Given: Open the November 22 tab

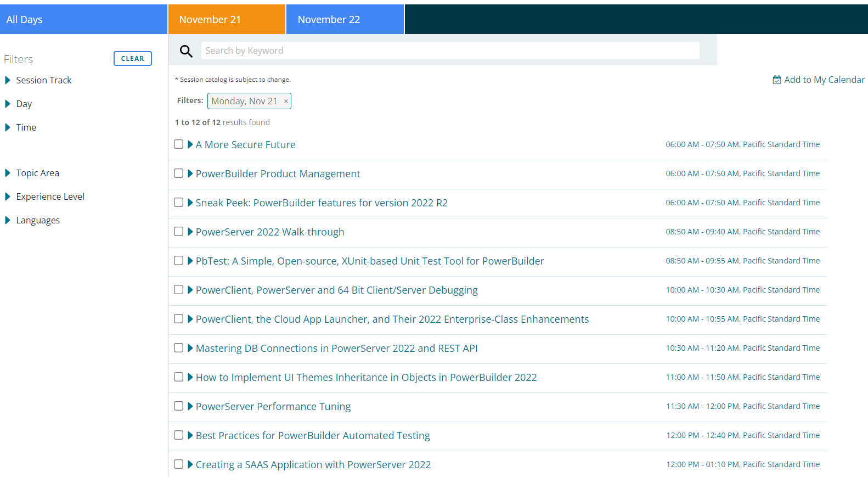Looking at the screenshot, I should click(x=345, y=19).
